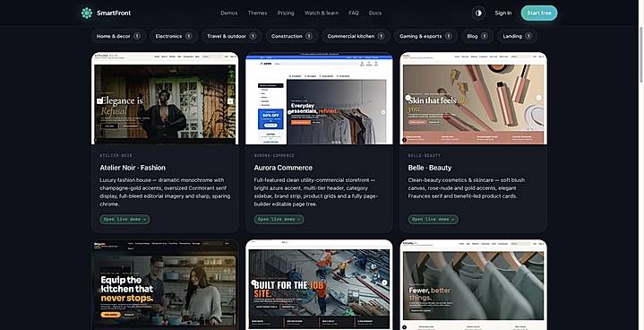Open live demo for Belle Beauty
Screen dimensions: 644x330
434,220
